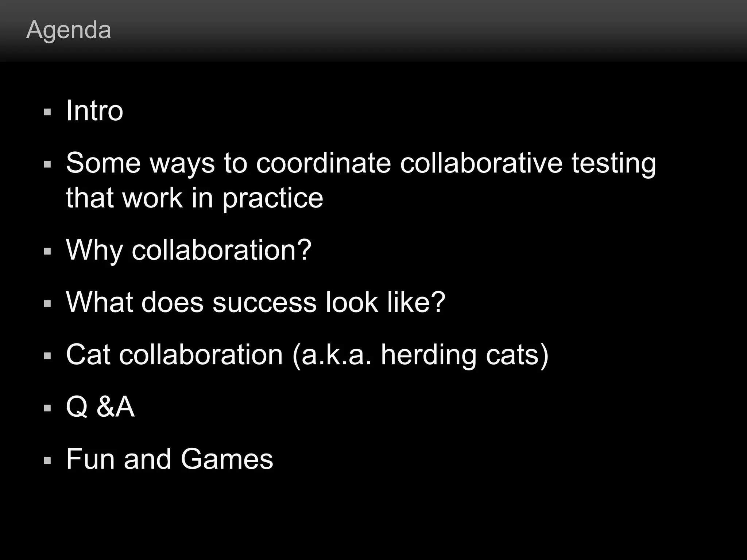This screenshot has height=560, width=747.
Task: Click the word 'success' in the fourth bullet
Action: click(264, 302)
